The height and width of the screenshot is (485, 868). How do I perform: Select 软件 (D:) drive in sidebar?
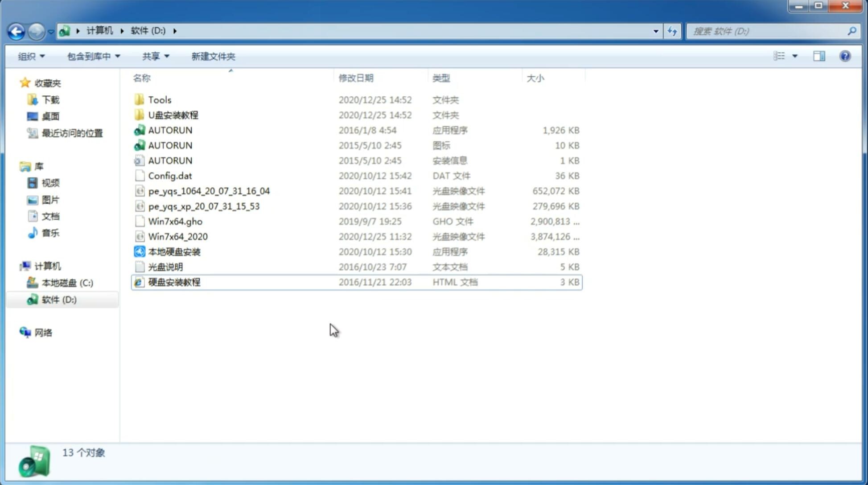58,299
